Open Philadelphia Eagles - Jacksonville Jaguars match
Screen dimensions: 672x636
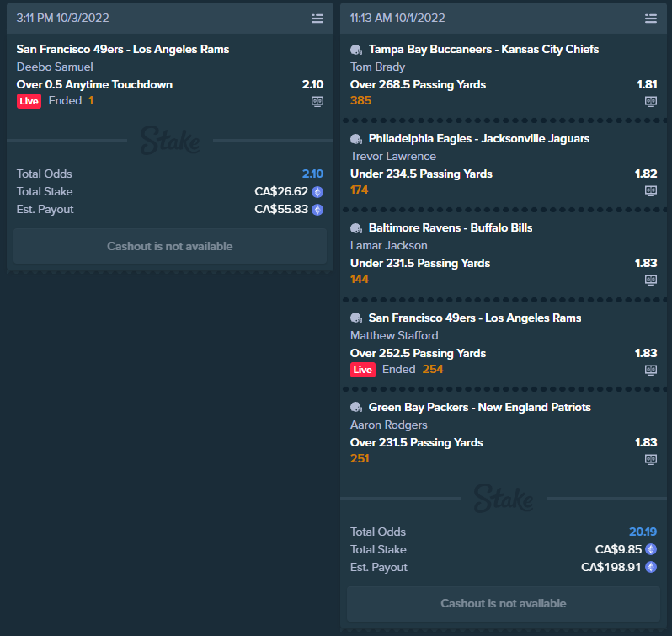click(x=478, y=138)
